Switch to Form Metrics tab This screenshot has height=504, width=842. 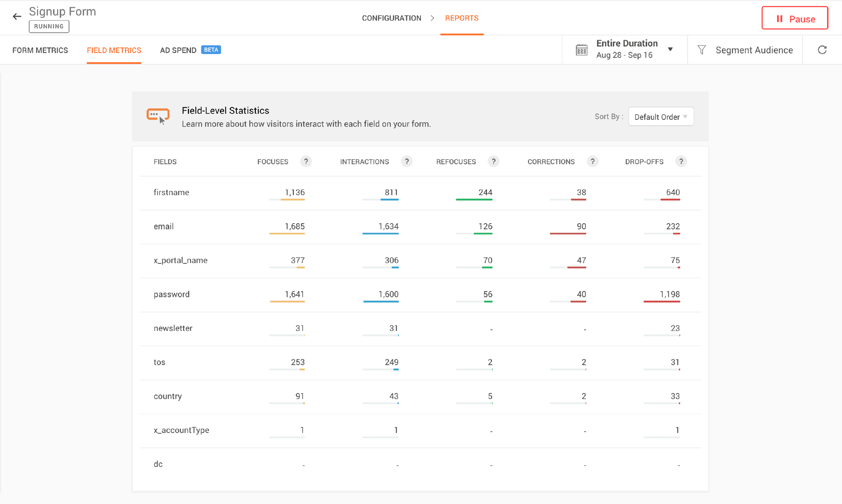click(40, 50)
